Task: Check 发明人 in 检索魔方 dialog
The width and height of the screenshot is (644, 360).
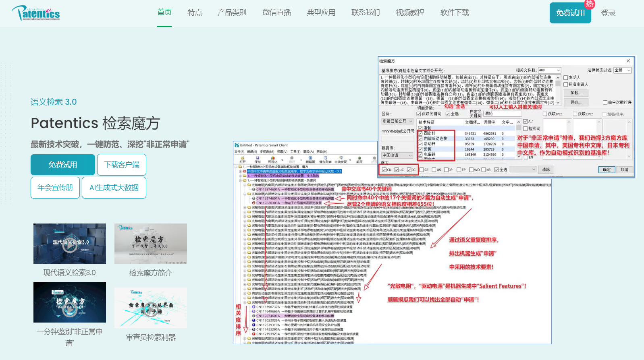Action: click(566, 77)
